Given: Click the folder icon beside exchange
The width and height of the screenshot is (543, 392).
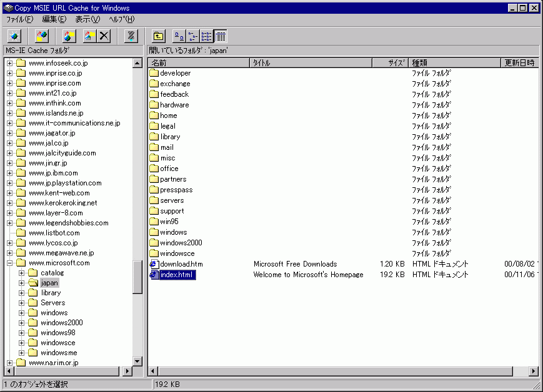Looking at the screenshot, I should coord(154,84).
